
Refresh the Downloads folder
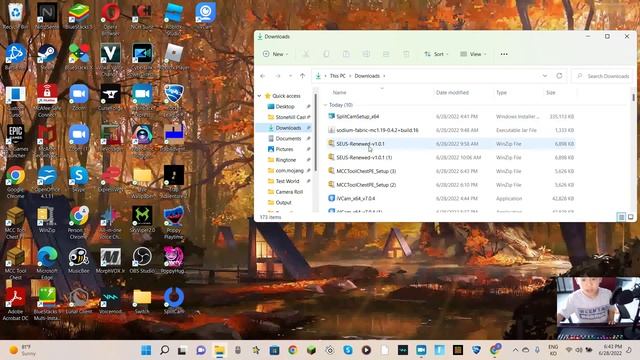559,76
